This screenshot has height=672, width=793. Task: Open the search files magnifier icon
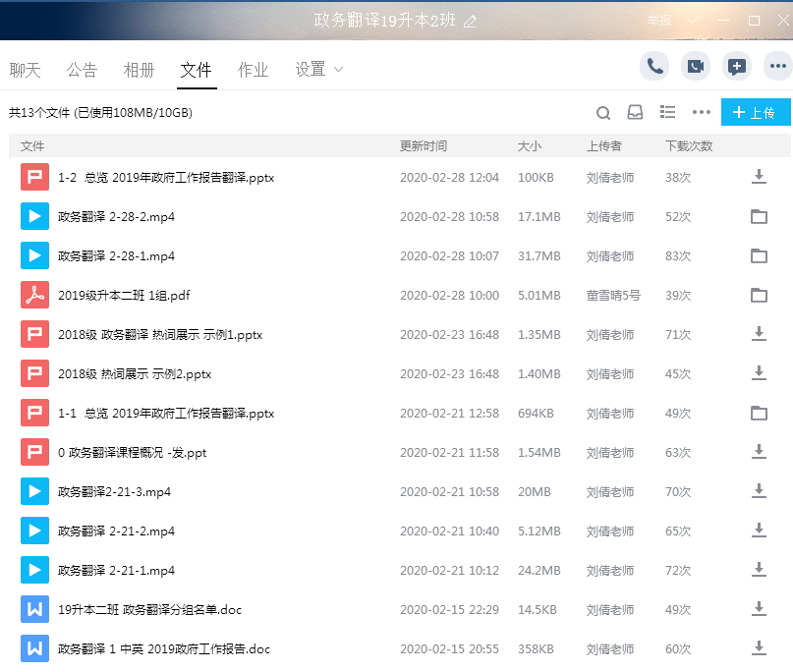[x=603, y=112]
